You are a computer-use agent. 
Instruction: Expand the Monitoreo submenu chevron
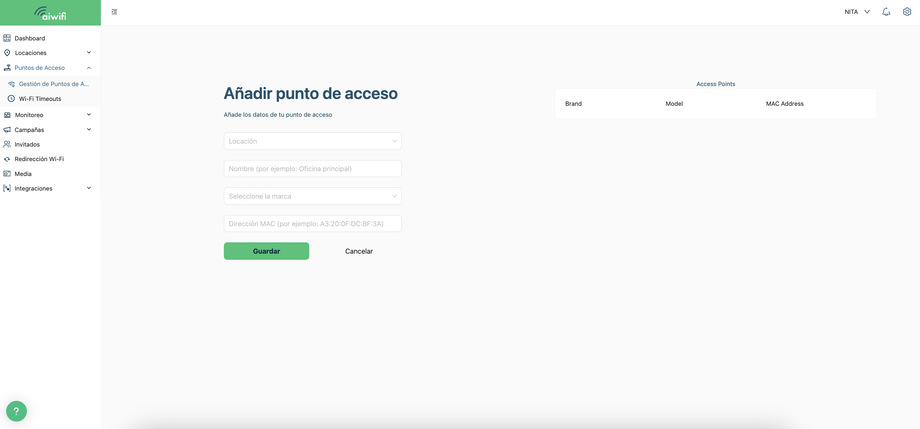89,115
